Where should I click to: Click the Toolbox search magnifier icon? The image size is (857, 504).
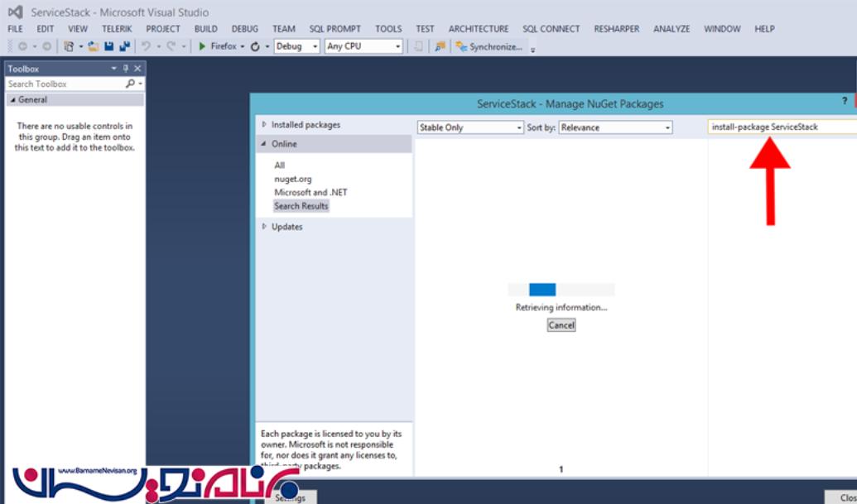(x=130, y=84)
